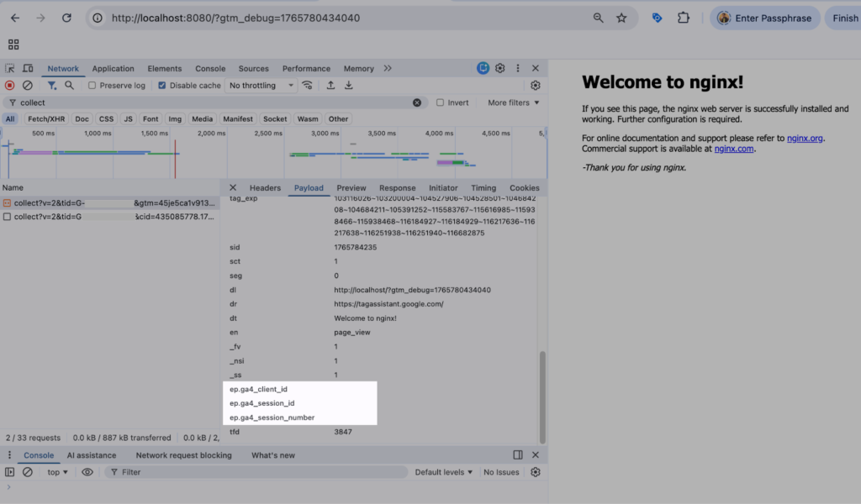Expand the More filters dropdown

point(513,102)
